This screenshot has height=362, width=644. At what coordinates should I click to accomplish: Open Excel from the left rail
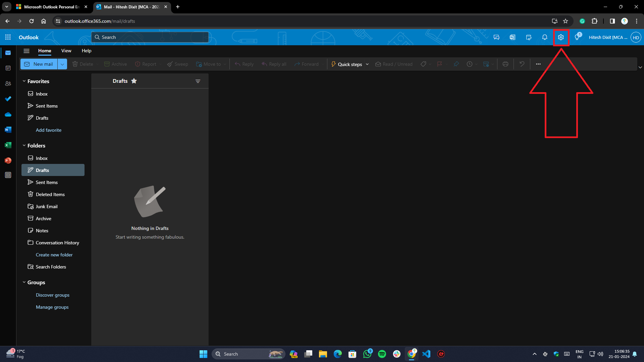point(8,145)
